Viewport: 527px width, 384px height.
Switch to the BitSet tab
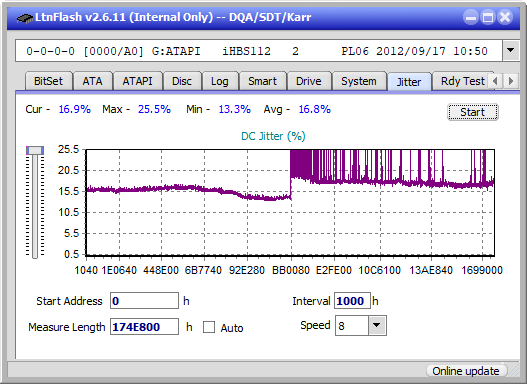[48, 81]
